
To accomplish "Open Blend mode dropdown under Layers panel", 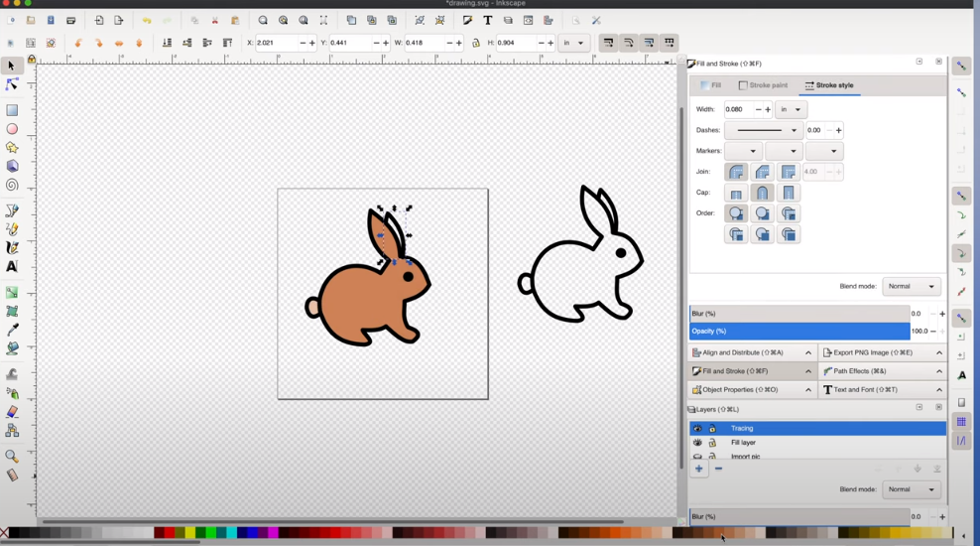I will click(912, 489).
